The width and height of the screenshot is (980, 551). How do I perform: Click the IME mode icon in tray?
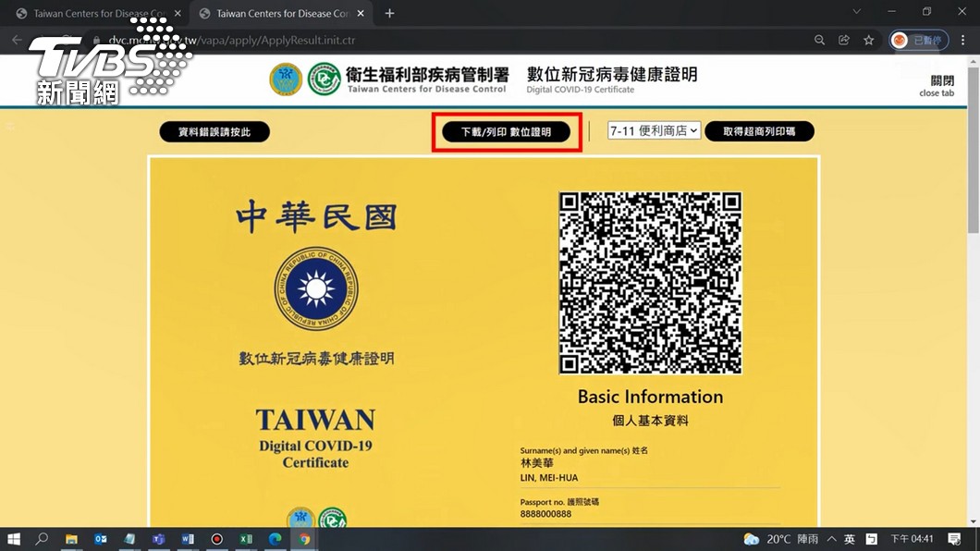coord(871,538)
